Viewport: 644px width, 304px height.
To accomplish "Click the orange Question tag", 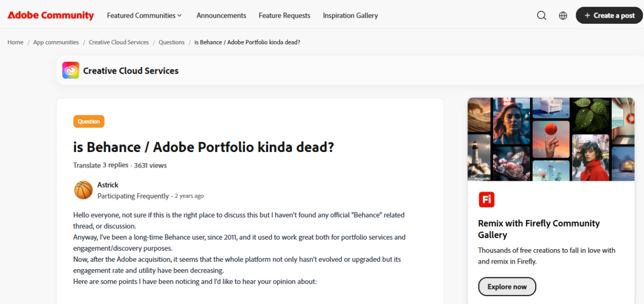I will click(89, 121).
